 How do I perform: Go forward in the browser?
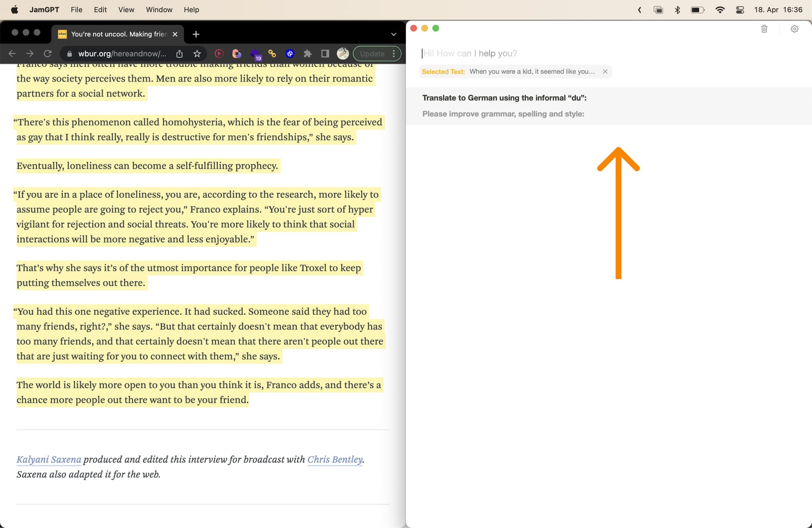tap(30, 54)
